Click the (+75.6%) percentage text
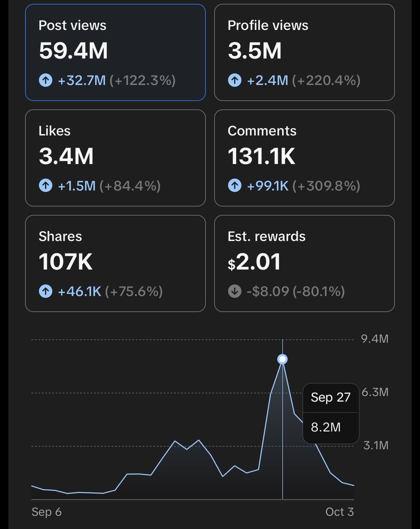 [134, 291]
